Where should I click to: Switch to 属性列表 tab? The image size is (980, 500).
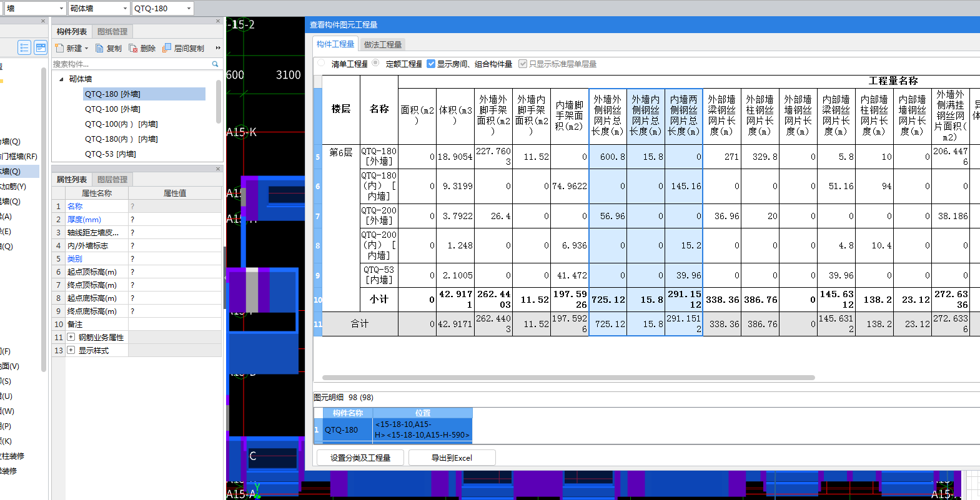(x=72, y=179)
